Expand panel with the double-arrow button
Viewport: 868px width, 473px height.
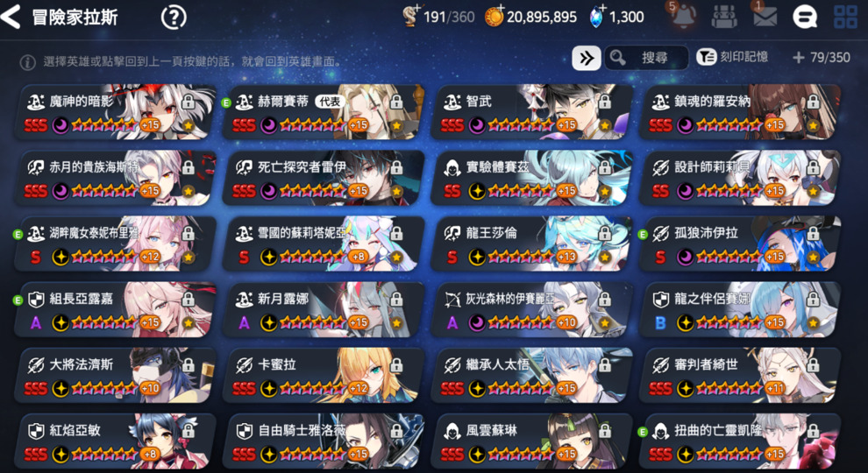coord(587,58)
